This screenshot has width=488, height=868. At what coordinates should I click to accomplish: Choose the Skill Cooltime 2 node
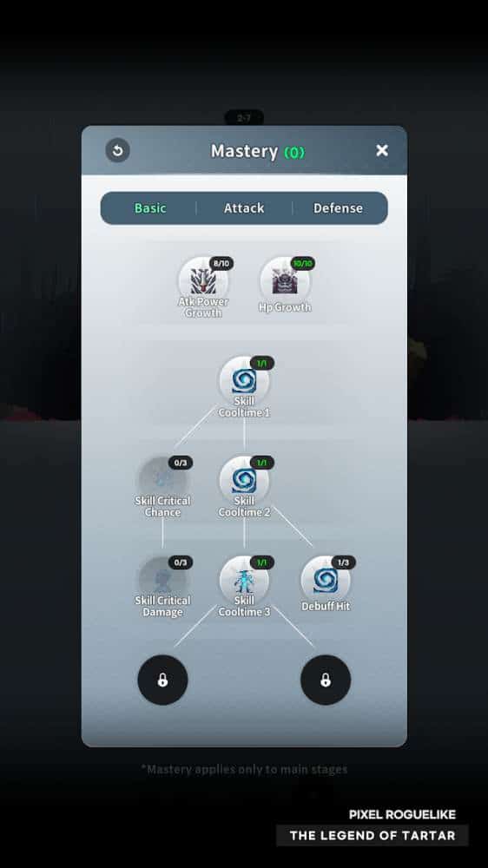coord(244,481)
